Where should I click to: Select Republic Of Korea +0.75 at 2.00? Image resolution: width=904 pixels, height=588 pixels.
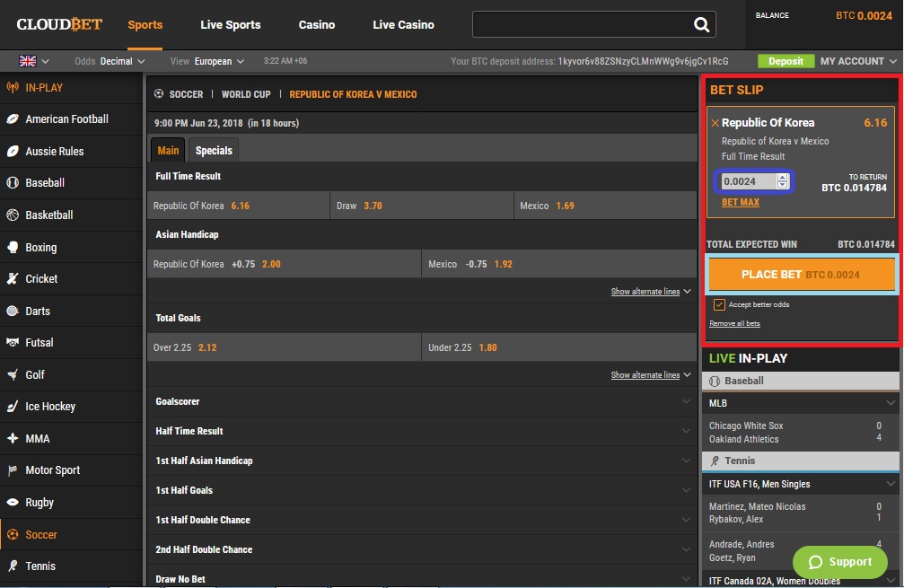[x=285, y=264]
